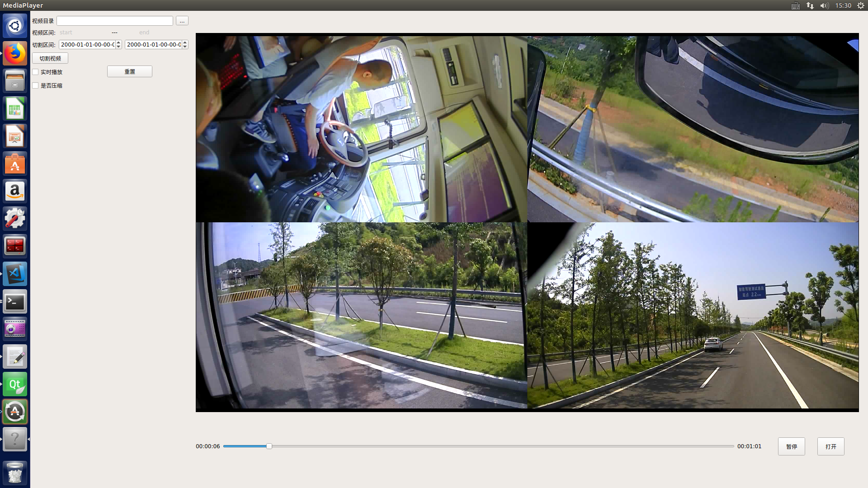This screenshot has width=868, height=488.
Task: Toggle the 是否压缩 checkbox
Action: coord(35,85)
